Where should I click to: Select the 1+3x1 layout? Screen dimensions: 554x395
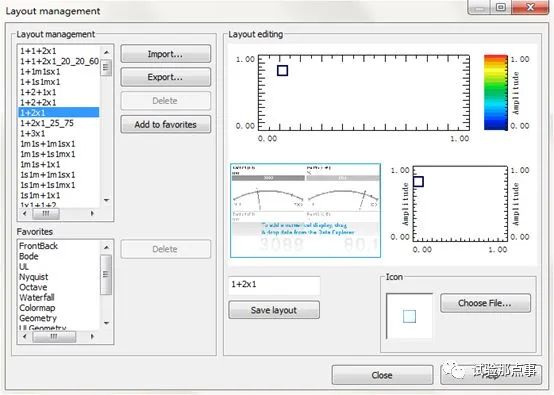click(x=58, y=134)
